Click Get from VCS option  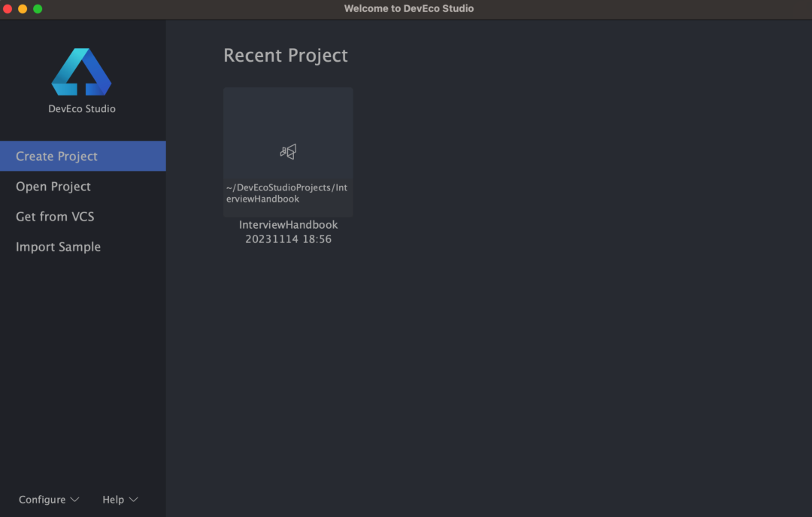pos(83,216)
